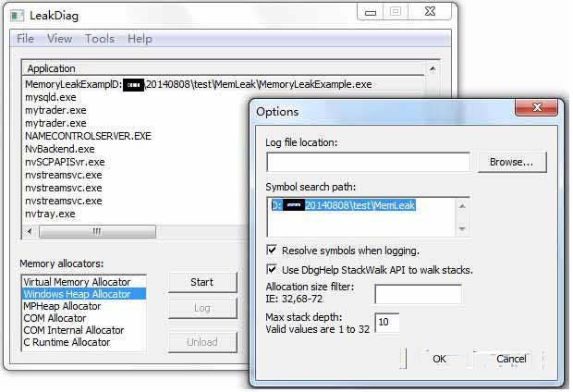Select COM Internal Allocator
Screen dimensions: 573x392
click(84, 330)
